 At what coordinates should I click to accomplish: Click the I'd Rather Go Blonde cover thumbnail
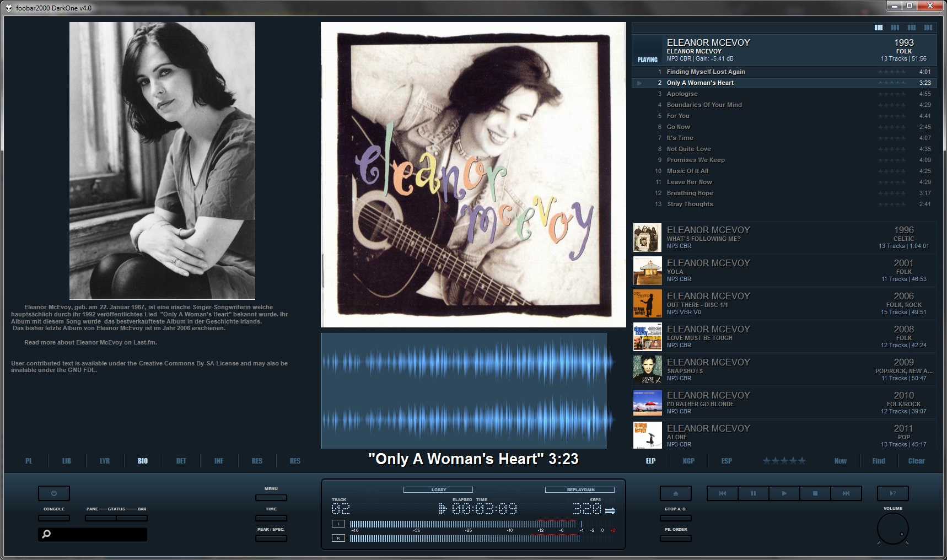pyautogui.click(x=647, y=403)
